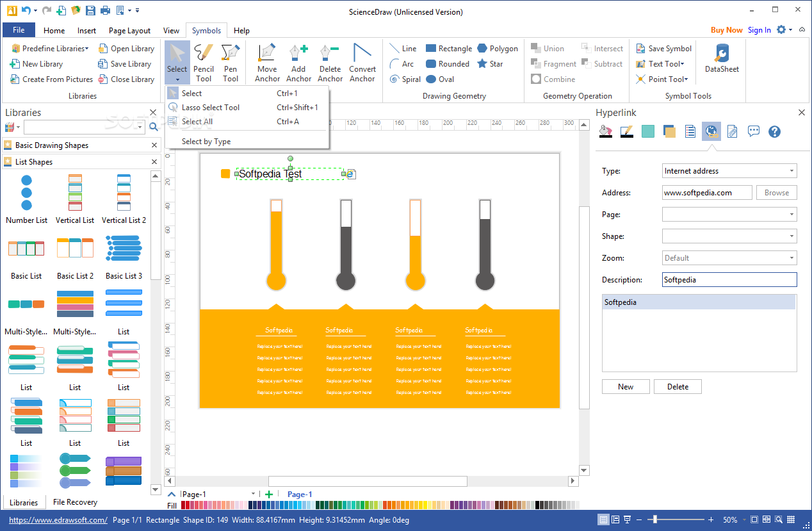812x531 pixels.
Task: Click the library search magnifier
Action: pos(154,127)
